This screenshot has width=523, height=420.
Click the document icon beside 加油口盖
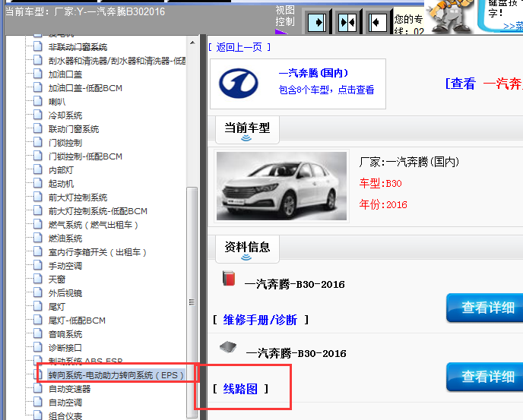pos(38,74)
